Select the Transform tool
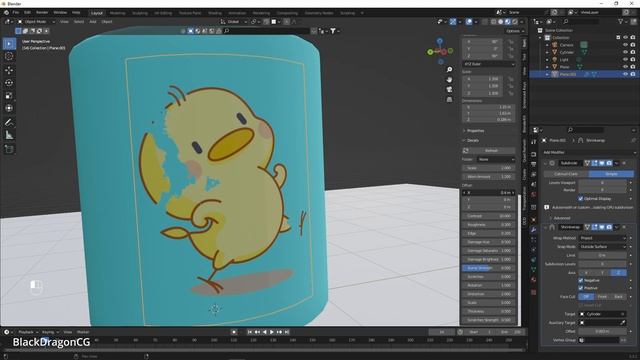This screenshot has width=640, height=360. point(9,108)
